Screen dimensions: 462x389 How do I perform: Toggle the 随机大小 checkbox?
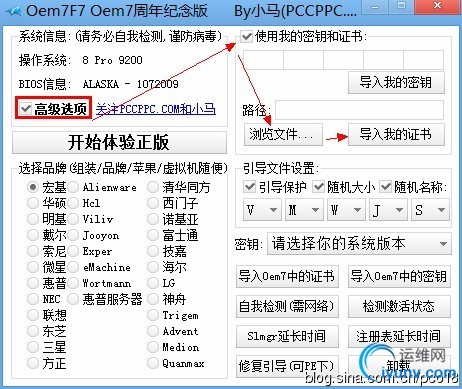[318, 187]
